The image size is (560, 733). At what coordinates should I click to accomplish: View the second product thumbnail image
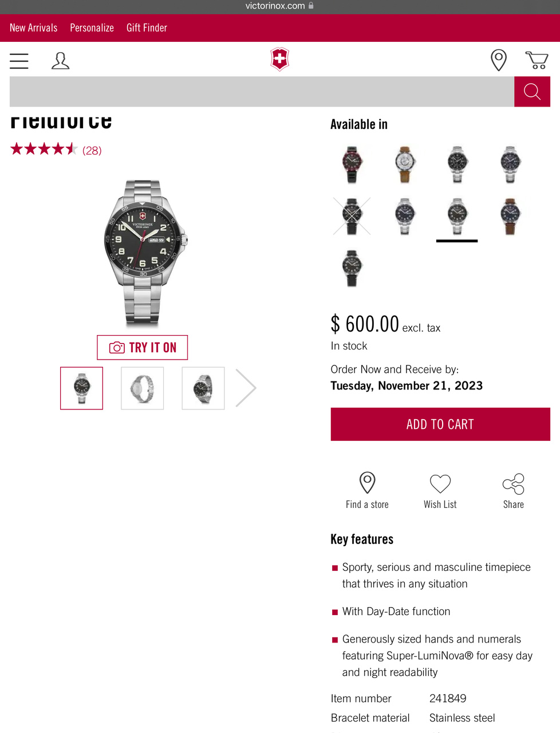click(x=143, y=388)
